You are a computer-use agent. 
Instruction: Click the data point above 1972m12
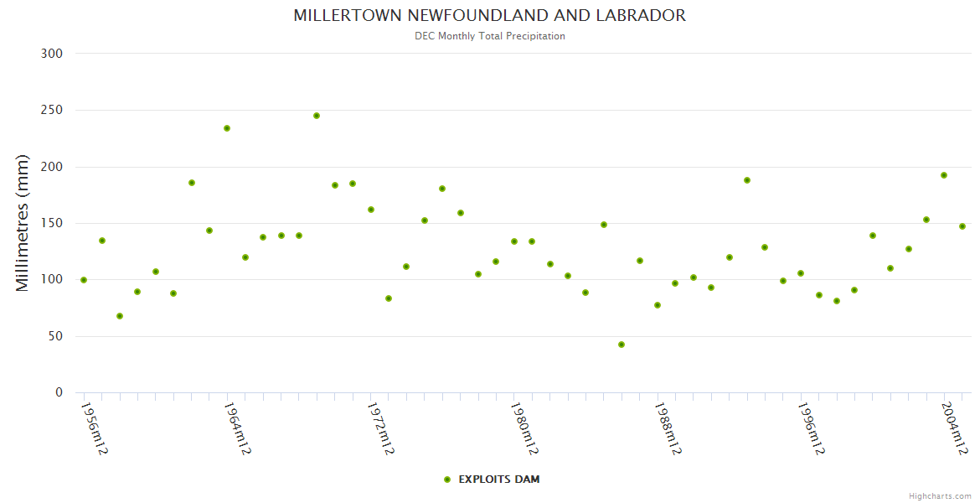[371, 210]
